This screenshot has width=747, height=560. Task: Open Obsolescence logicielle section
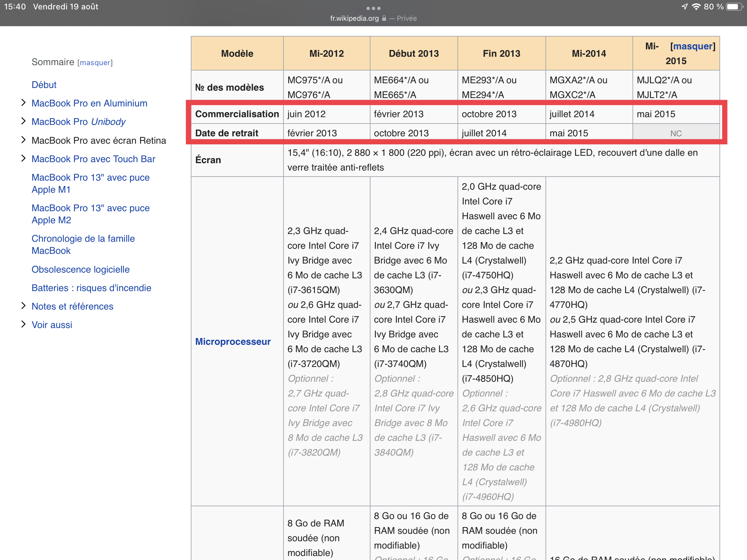coord(80,269)
